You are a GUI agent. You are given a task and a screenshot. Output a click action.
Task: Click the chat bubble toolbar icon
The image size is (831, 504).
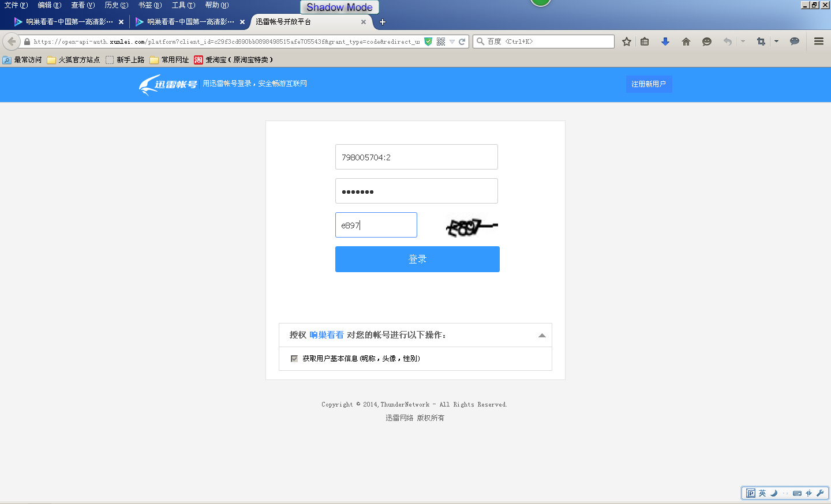795,42
